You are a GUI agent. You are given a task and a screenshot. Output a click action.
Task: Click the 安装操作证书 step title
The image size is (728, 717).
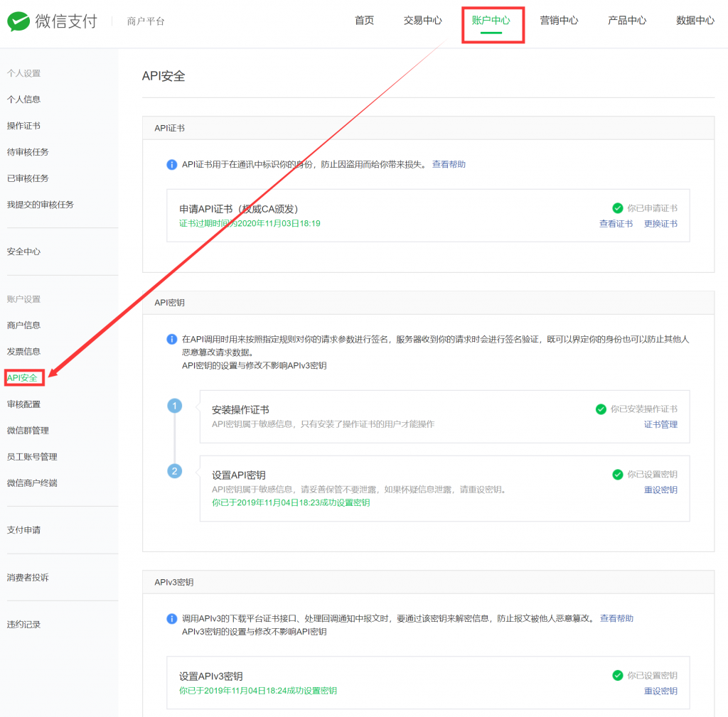tap(240, 410)
